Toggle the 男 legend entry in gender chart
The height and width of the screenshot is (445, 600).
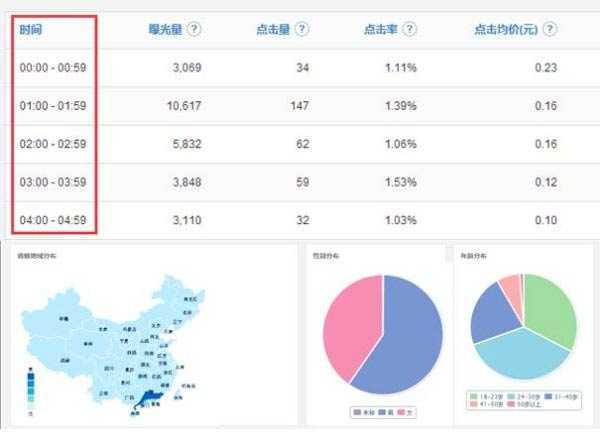coord(386,412)
